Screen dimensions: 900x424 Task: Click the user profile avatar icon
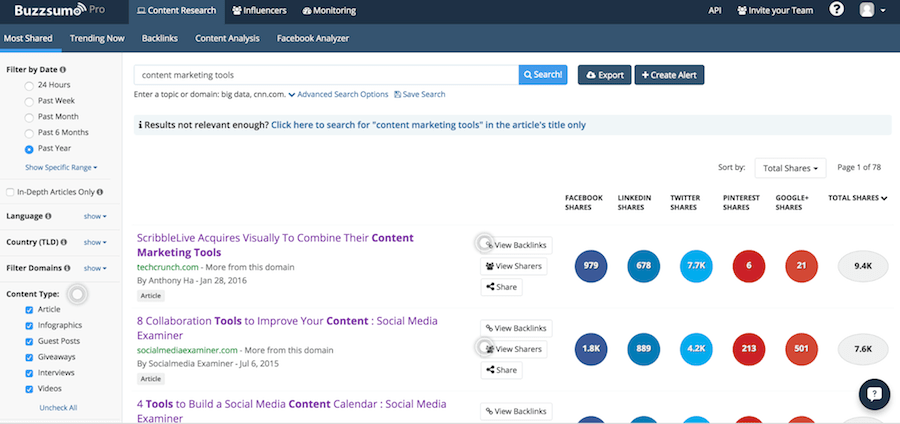pos(866,10)
